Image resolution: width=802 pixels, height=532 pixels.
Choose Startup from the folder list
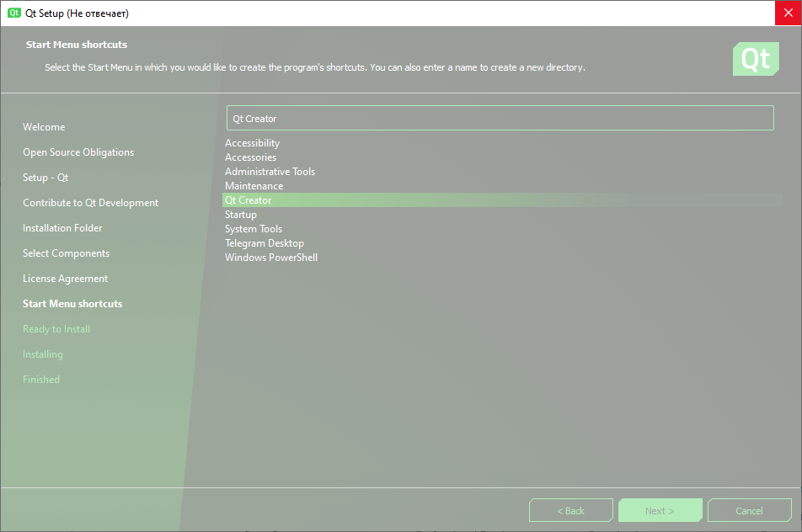pos(241,215)
